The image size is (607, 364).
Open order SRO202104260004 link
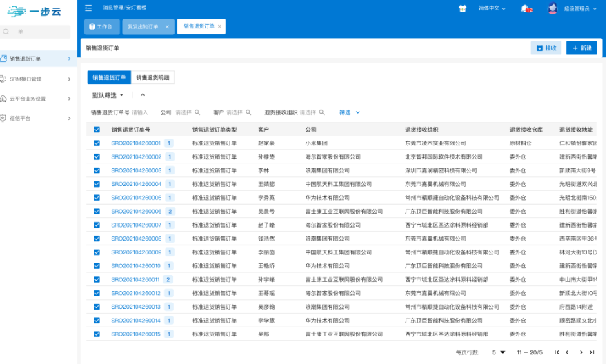137,184
